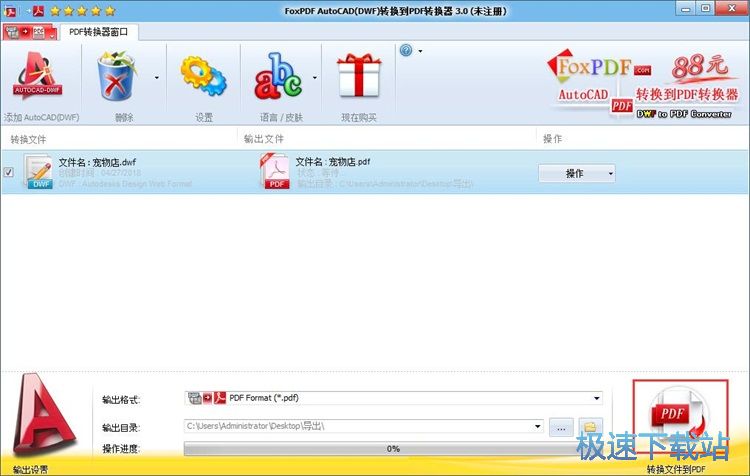This screenshot has height=476, width=750.
Task: Click the five-star rating in title bar
Action: click(83, 11)
